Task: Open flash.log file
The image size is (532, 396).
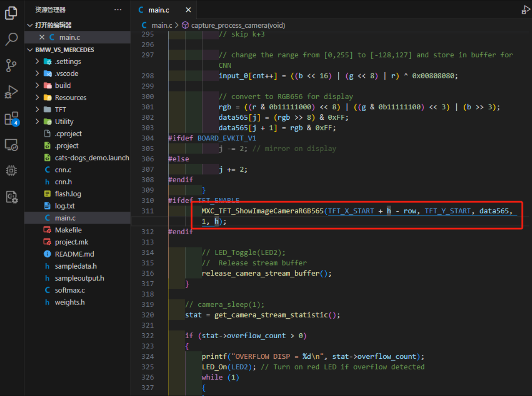Action: pyautogui.click(x=68, y=194)
